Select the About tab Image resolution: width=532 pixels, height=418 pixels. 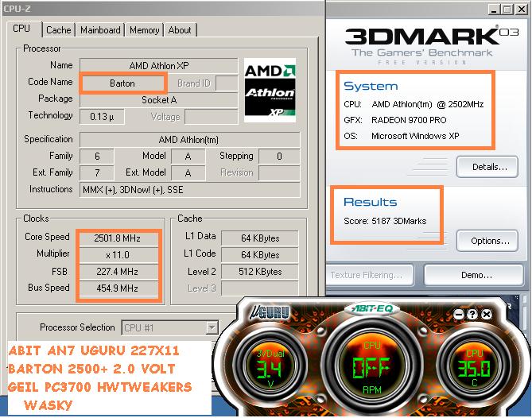point(180,30)
